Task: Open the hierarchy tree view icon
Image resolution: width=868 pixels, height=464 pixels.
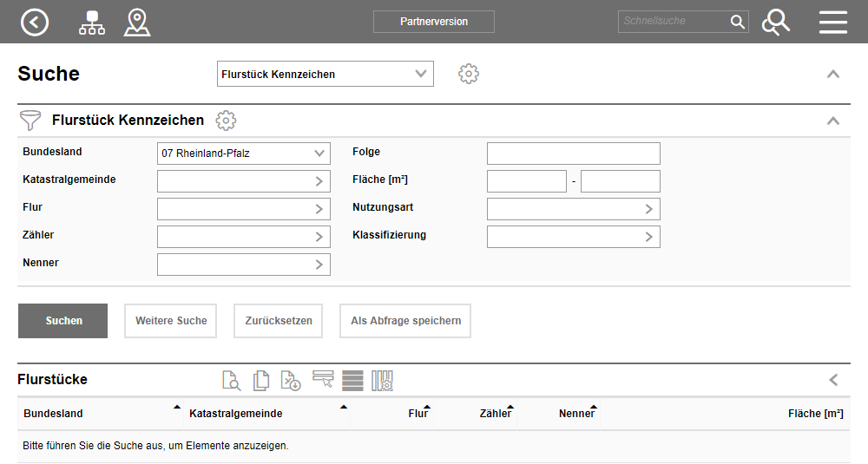Action: (x=91, y=22)
